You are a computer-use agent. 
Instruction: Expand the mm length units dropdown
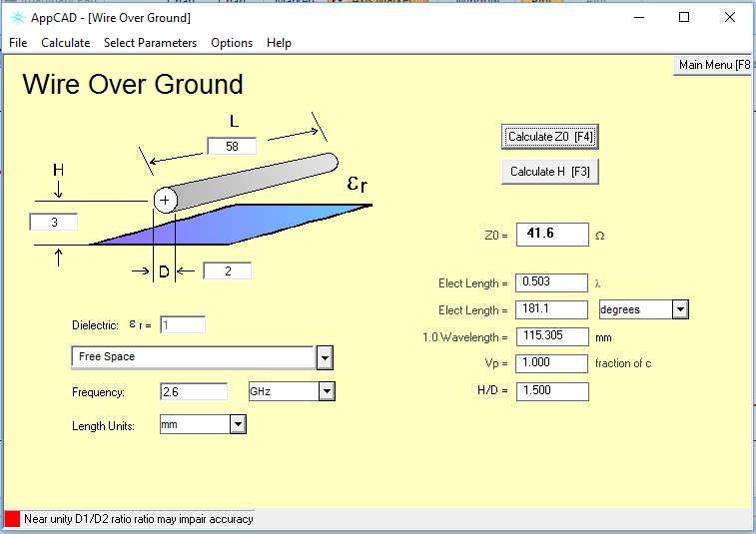pos(238,425)
